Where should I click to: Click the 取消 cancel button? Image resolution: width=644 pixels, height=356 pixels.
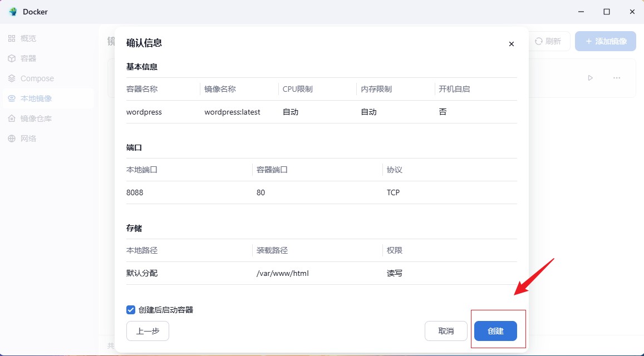pos(446,331)
